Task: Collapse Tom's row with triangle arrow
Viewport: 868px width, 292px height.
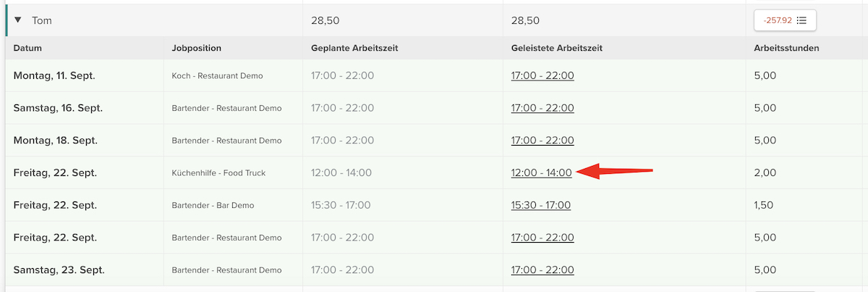Action: [x=18, y=20]
